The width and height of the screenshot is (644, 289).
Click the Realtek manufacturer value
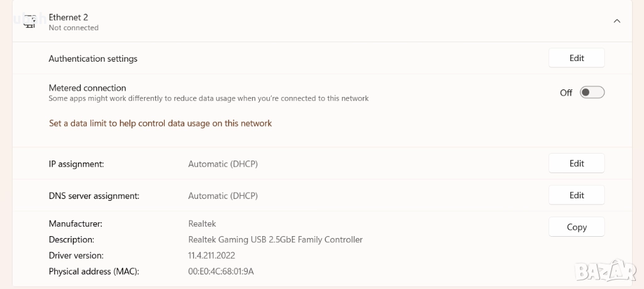(202, 224)
